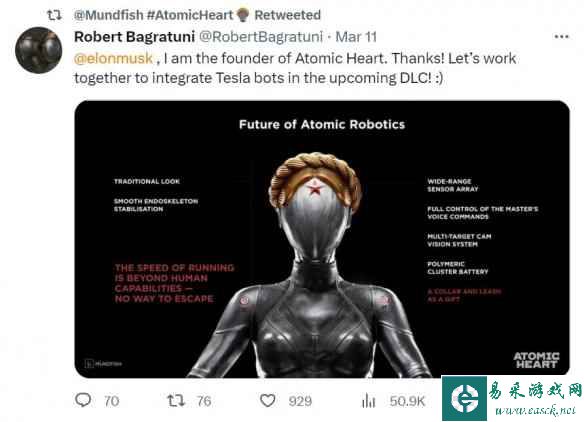Screen dimensions: 584x422
Task: Click the 70 replies count
Action: [111, 401]
